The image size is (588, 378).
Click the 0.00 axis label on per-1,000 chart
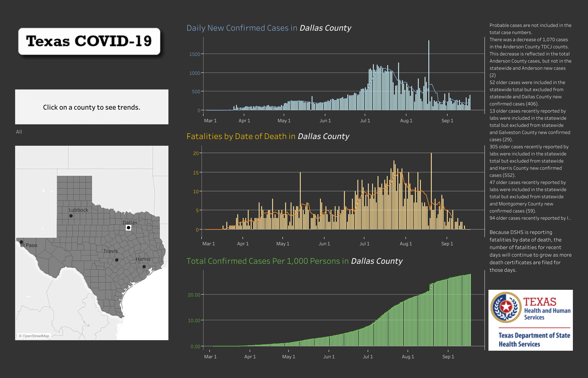coord(195,346)
